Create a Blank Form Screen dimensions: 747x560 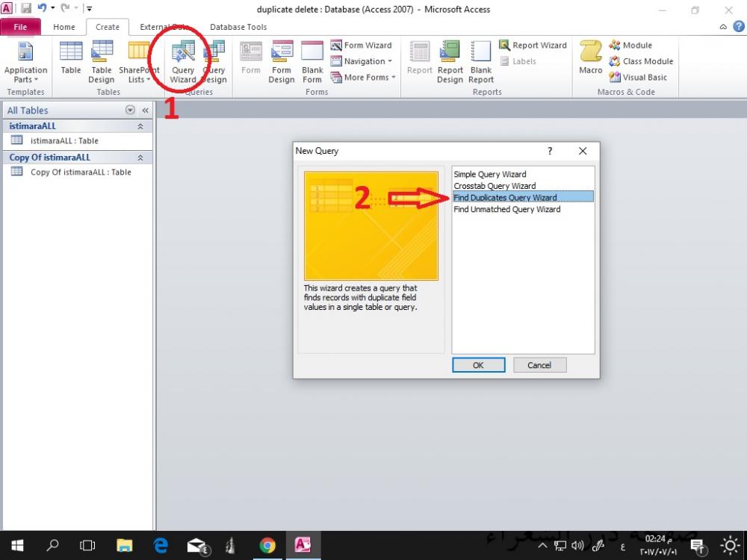(x=312, y=63)
